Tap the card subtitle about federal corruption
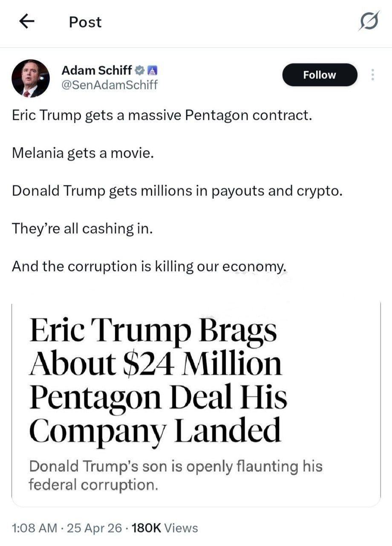The image size is (392, 546). pos(176,475)
